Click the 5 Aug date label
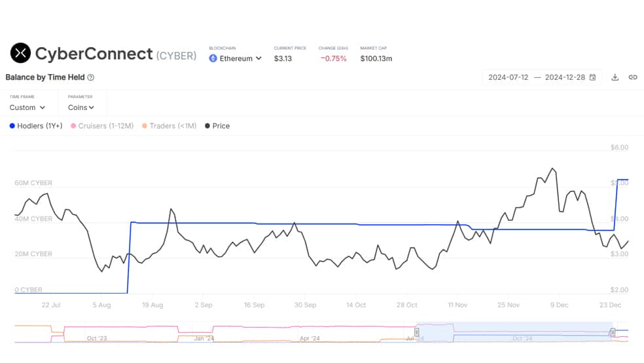This screenshot has height=363, width=644. (x=101, y=305)
